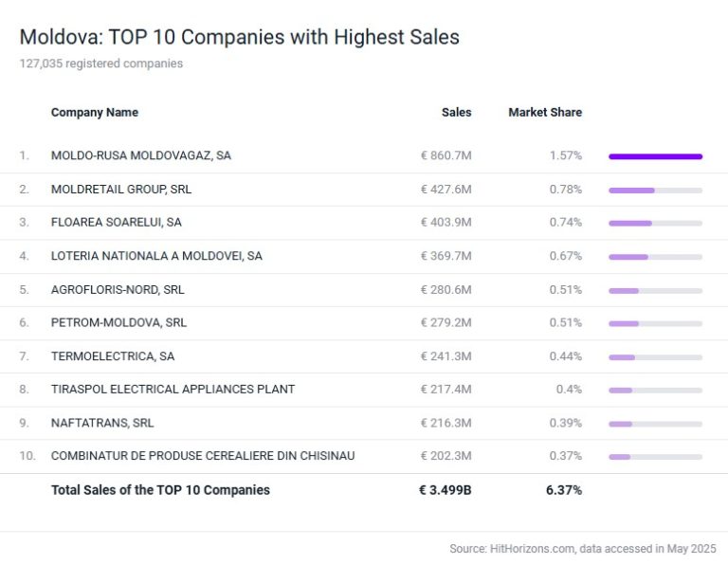Click sales value € 280.6M

[446, 290]
